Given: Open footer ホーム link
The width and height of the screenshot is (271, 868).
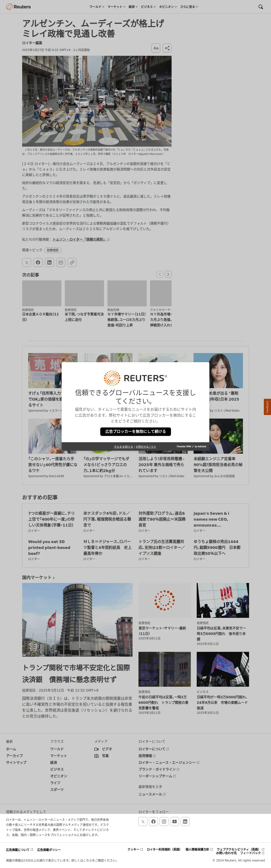Looking at the screenshot, I should click(11, 749).
